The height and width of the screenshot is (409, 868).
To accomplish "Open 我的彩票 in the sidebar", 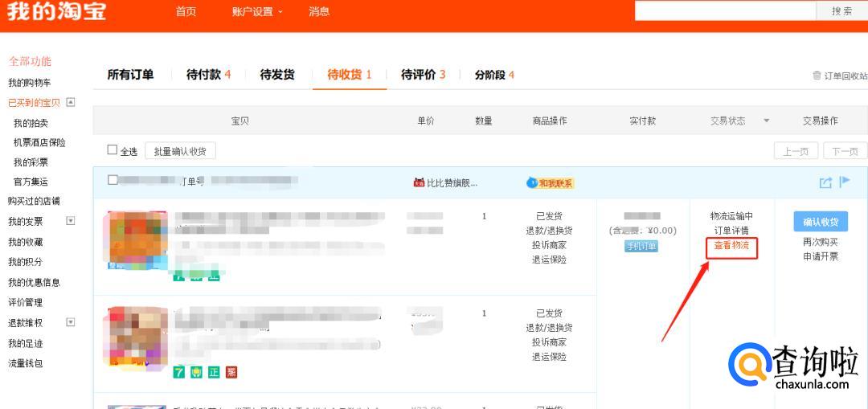I will click(x=31, y=162).
